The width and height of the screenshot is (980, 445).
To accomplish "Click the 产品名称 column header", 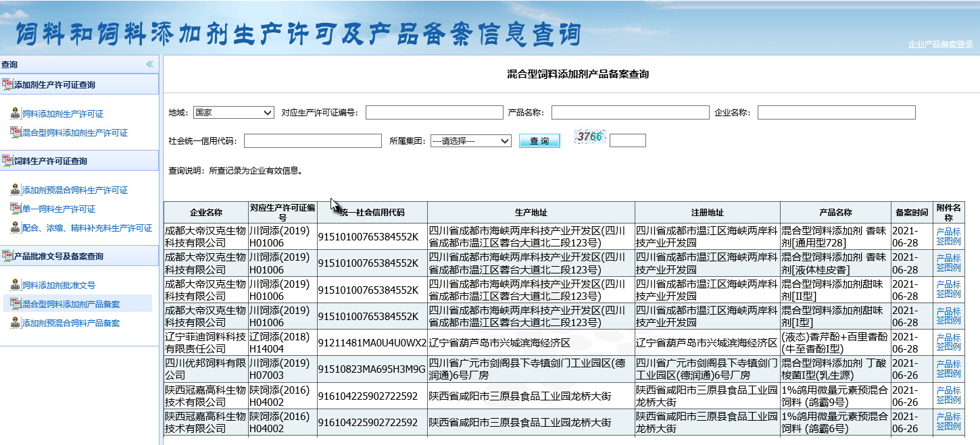I will coord(835,212).
